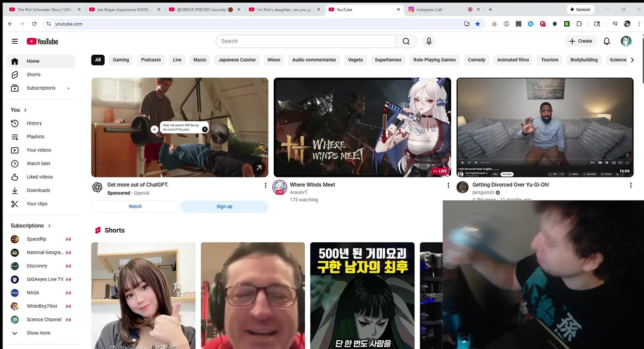The image size is (644, 349).
Task: Open the Shazam extension icon
Action: (531, 24)
